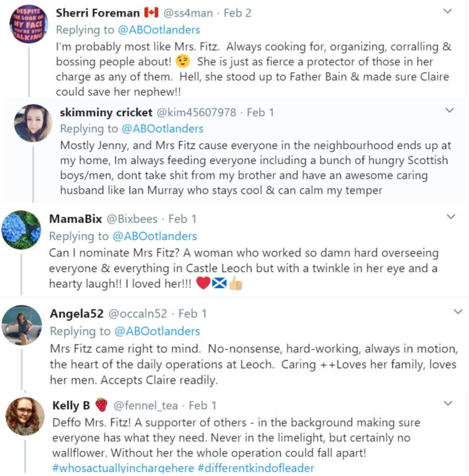Click the Sherri Foreman display name
469x476 pixels.
click(x=98, y=13)
